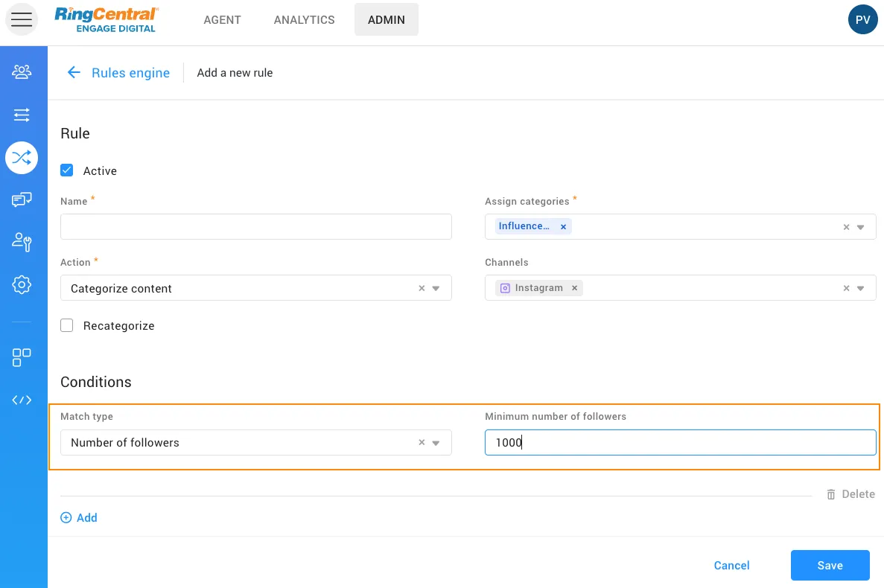Expand the Match type dropdown
Viewport: 884px width, 588px height.
[436, 442]
